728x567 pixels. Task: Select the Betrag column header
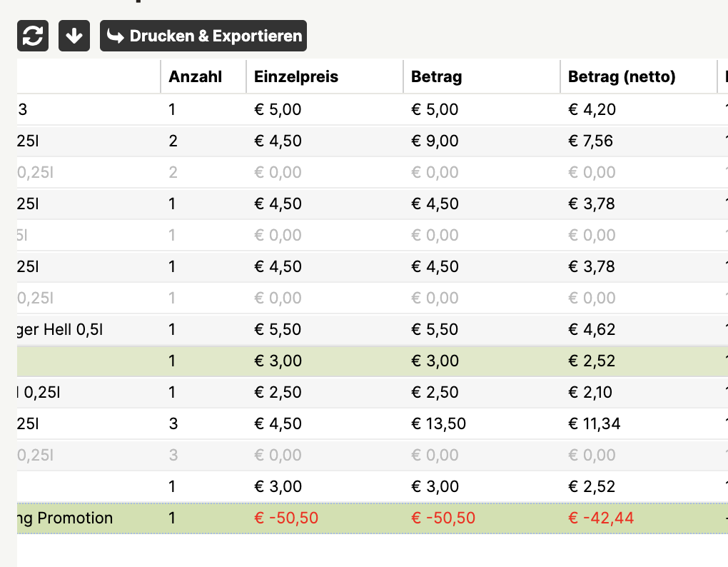(436, 76)
